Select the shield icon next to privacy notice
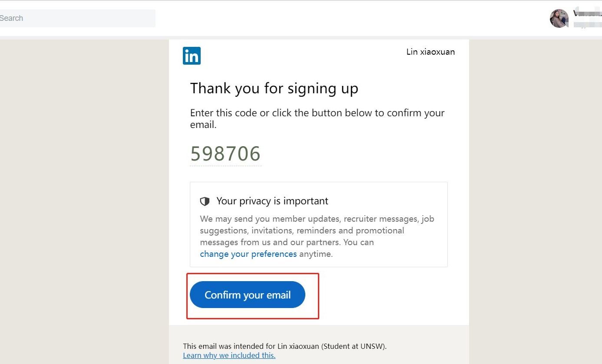 coord(205,201)
